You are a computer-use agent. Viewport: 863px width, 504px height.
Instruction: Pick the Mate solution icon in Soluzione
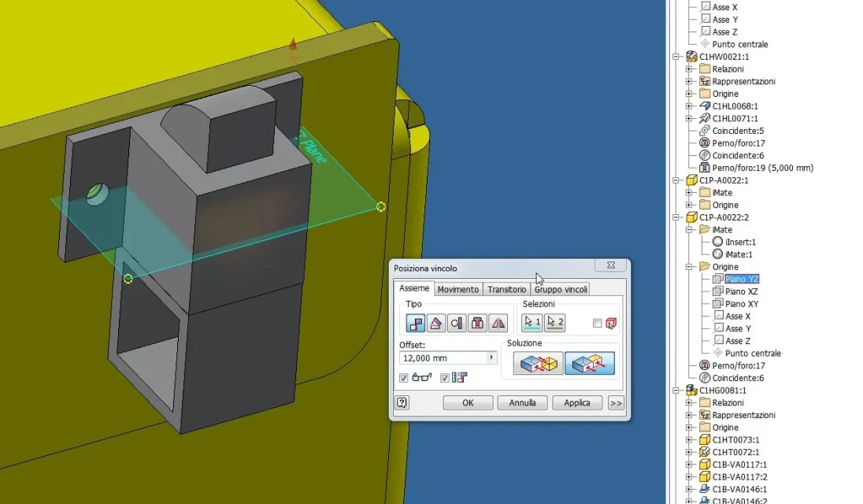coord(539,363)
